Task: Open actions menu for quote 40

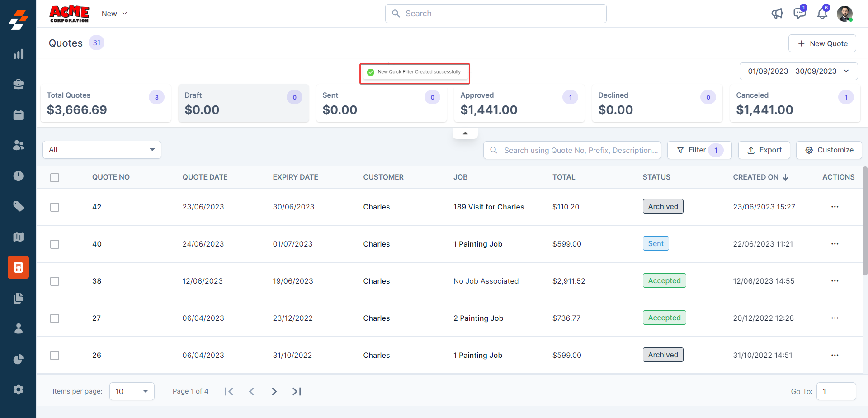Action: (835, 244)
